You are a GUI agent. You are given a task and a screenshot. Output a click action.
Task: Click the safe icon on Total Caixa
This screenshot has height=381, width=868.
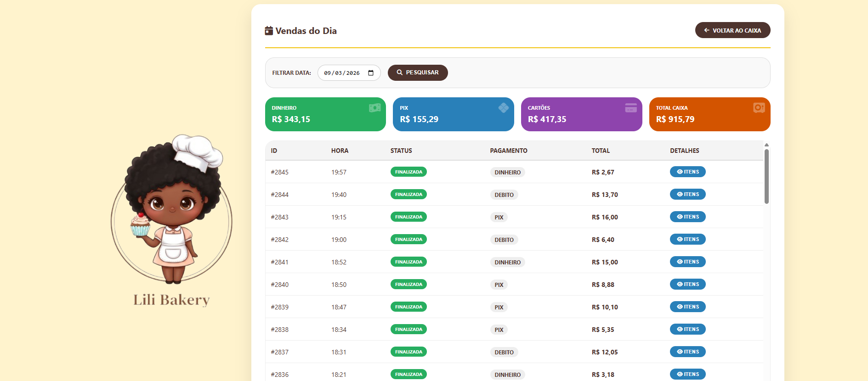(x=759, y=108)
